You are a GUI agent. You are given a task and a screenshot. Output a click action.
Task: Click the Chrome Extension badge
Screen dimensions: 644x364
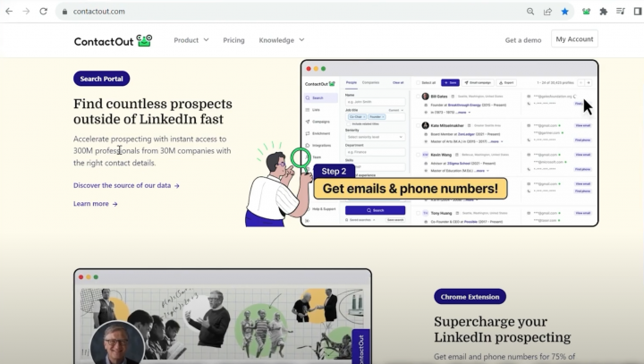tap(470, 297)
